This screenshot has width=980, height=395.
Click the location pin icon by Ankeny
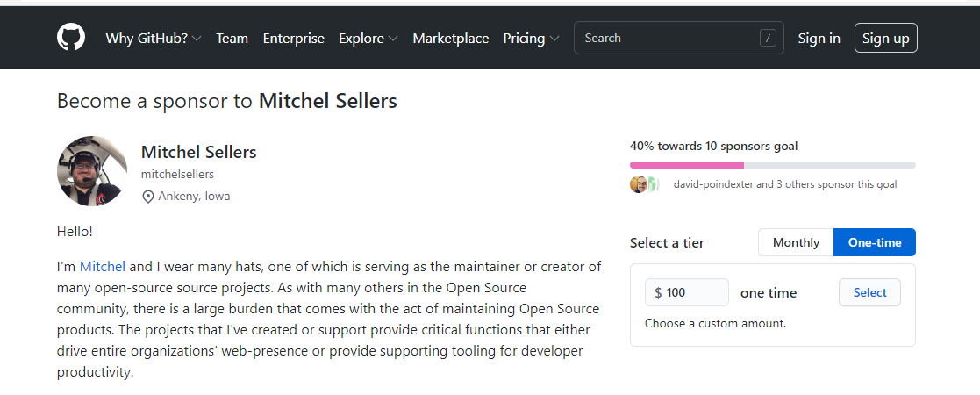point(148,197)
